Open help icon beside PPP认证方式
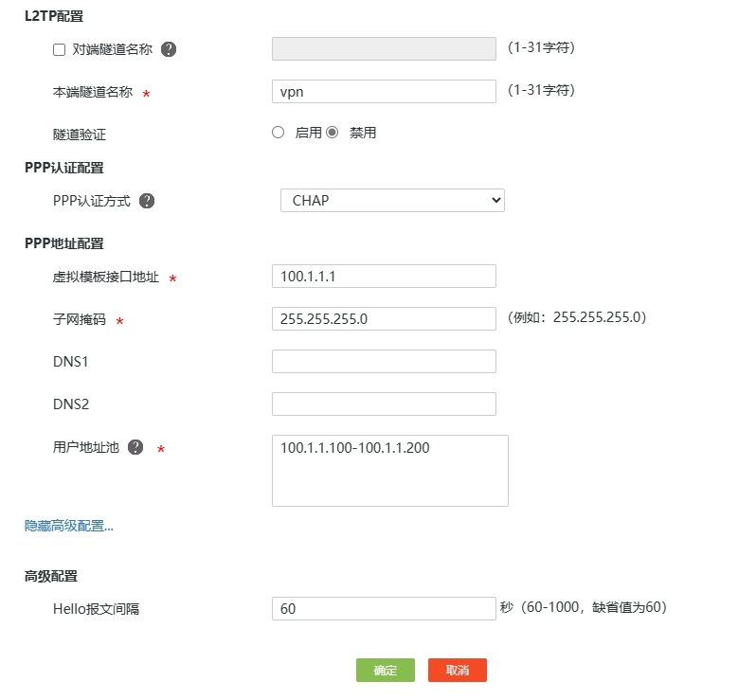The image size is (738, 700). click(x=147, y=201)
